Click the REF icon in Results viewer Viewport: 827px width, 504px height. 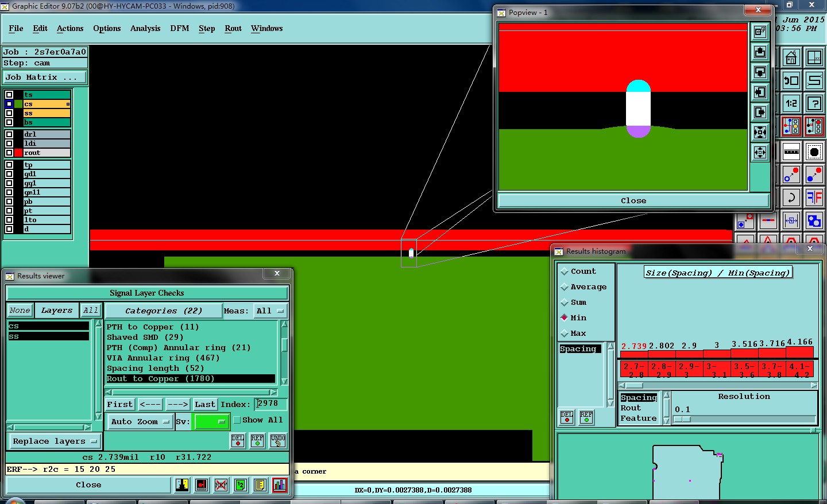click(257, 441)
